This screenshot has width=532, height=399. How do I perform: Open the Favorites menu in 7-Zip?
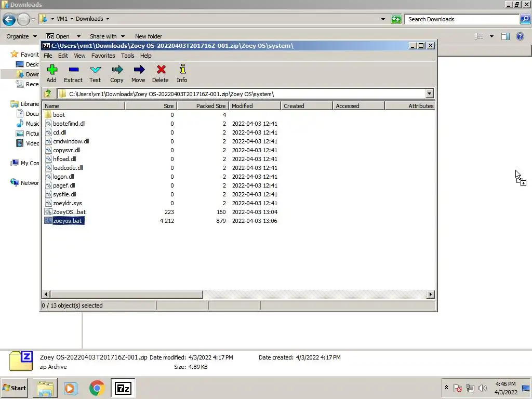[x=103, y=56]
